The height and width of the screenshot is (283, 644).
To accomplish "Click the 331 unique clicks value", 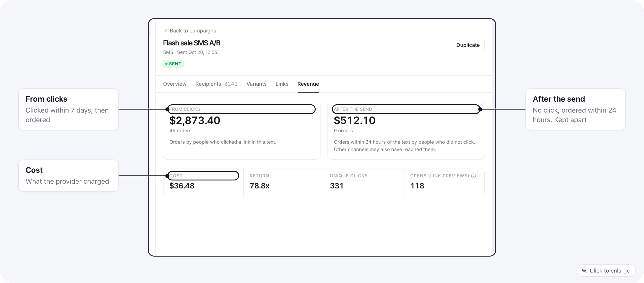I will 337,186.
